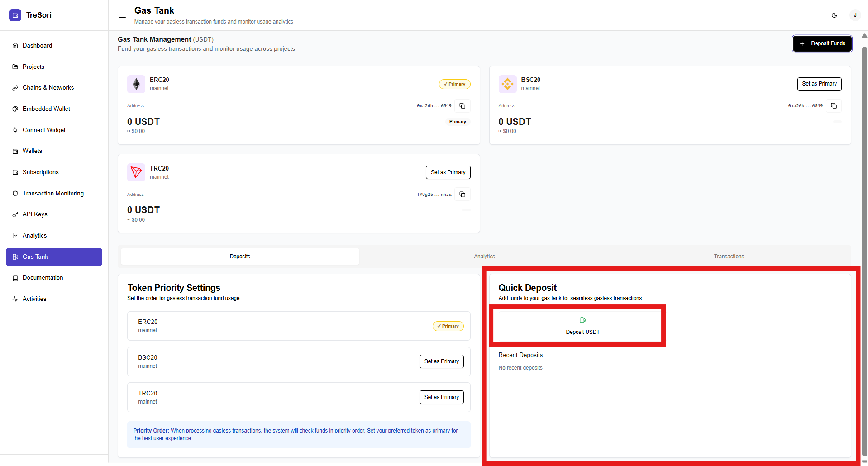
Task: Switch to the Analytics tab
Action: [484, 257]
